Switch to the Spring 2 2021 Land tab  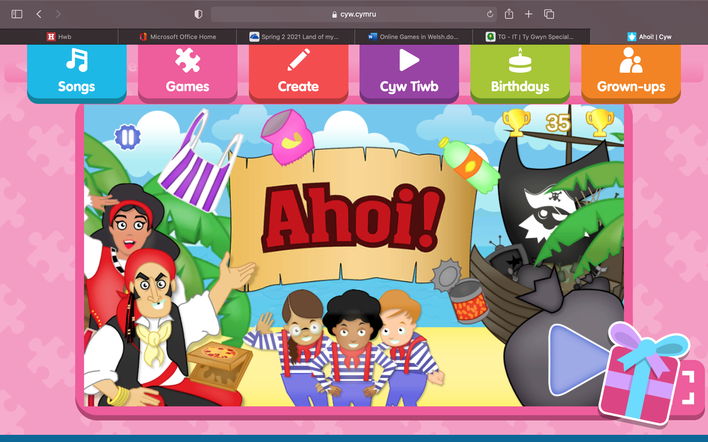coord(296,37)
